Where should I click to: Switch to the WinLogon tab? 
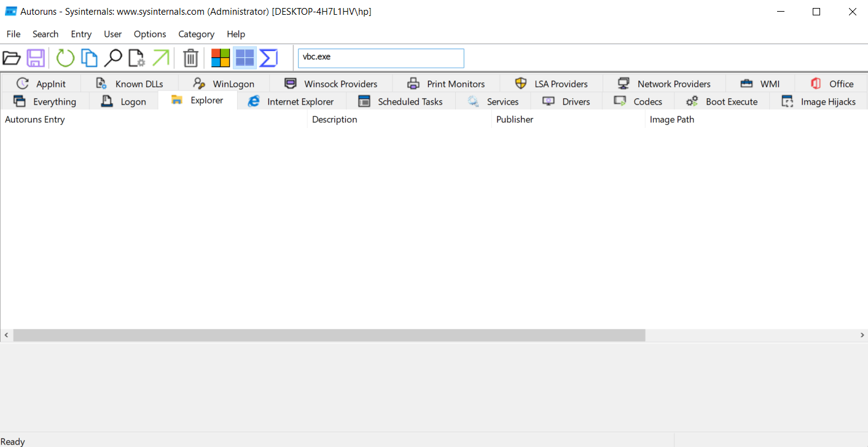click(x=224, y=84)
